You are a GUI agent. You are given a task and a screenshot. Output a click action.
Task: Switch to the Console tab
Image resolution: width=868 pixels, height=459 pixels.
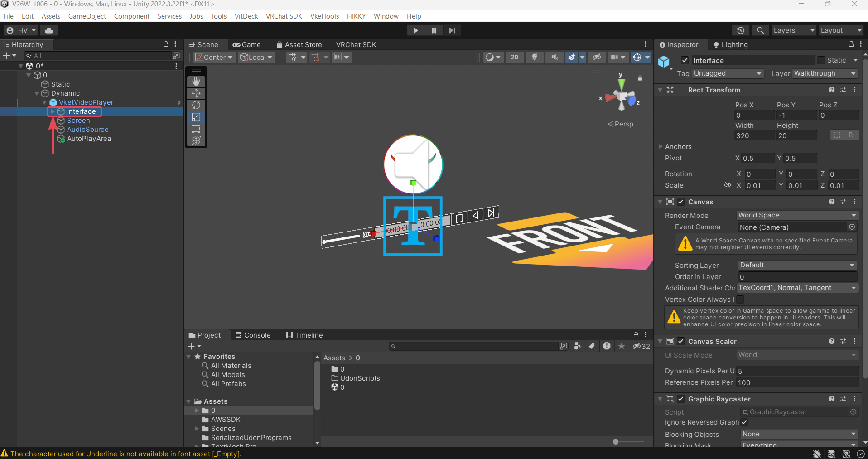coord(253,335)
